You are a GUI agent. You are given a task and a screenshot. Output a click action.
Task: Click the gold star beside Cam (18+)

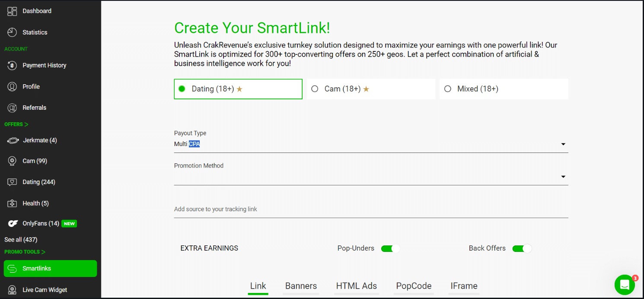click(366, 89)
